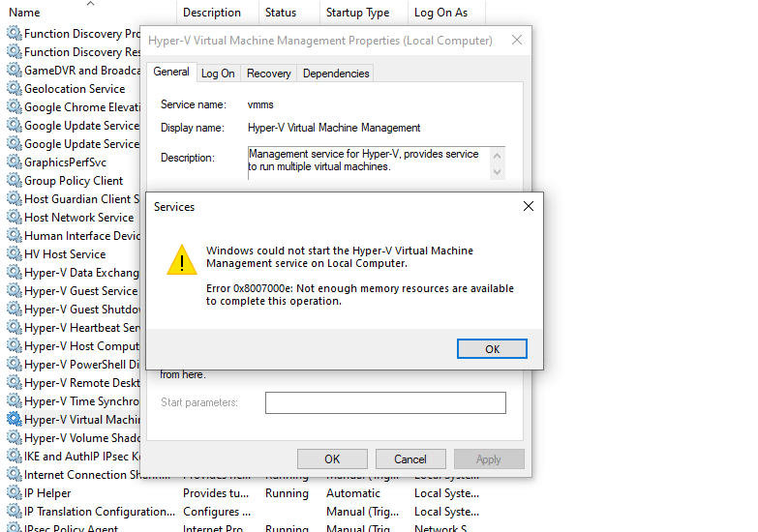Click the Host Guardian Client service icon
758x532 pixels.
[x=15, y=198]
